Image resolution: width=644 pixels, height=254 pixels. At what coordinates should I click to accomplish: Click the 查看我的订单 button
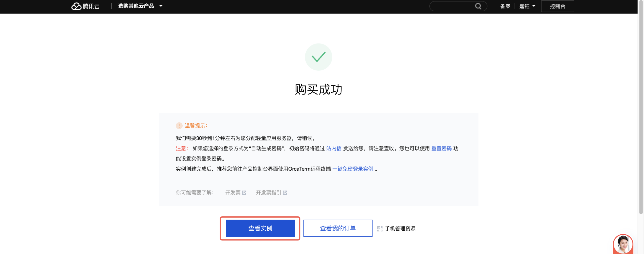(338, 228)
